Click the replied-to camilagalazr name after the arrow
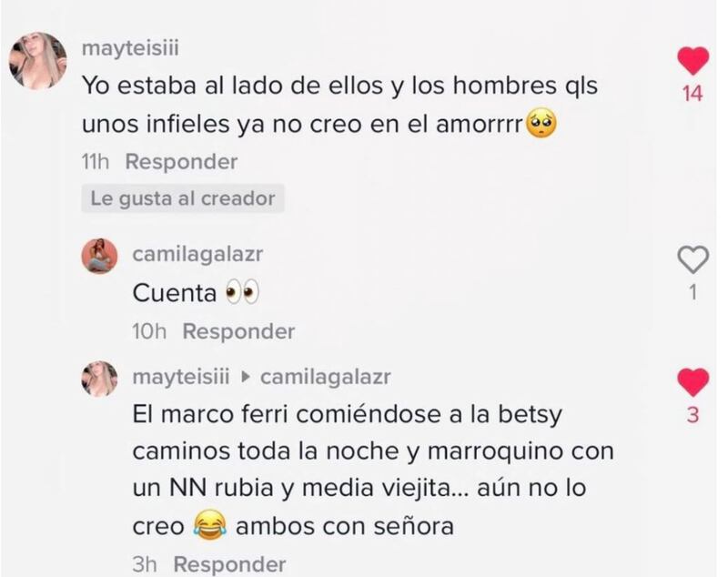Image resolution: width=728 pixels, height=577 pixels. point(326,377)
